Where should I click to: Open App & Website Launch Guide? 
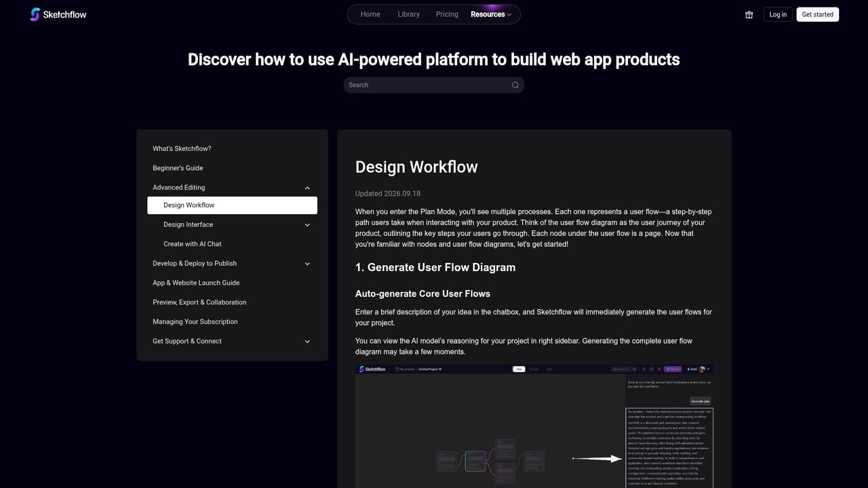196,283
